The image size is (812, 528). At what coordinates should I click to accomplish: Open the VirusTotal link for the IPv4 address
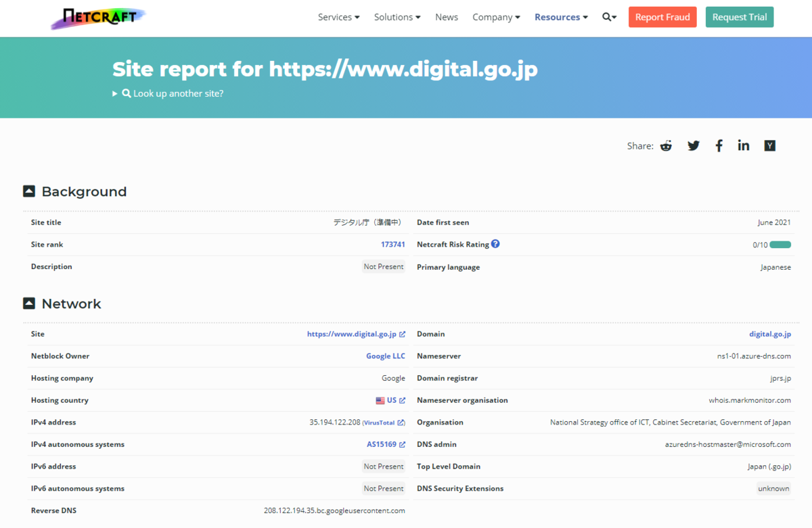point(384,423)
